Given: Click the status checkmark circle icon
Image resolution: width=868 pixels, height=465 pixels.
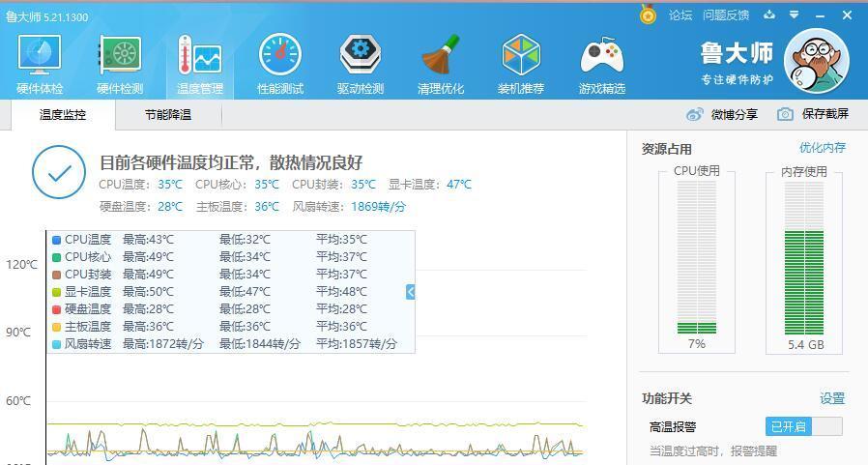Looking at the screenshot, I should [59, 173].
